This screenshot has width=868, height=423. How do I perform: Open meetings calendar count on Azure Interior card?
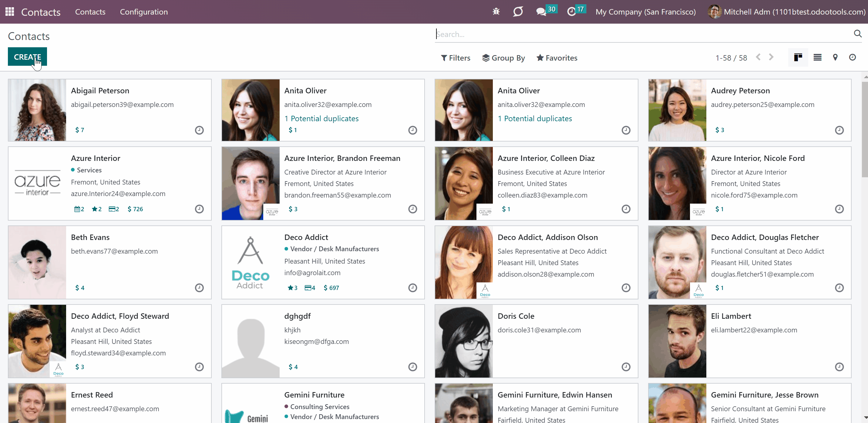coord(79,209)
